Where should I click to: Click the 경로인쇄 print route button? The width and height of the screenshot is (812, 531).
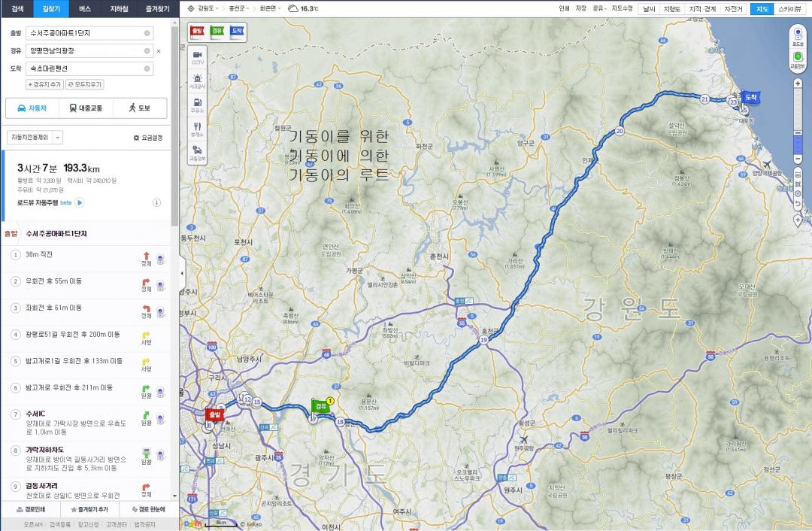pyautogui.click(x=31, y=509)
